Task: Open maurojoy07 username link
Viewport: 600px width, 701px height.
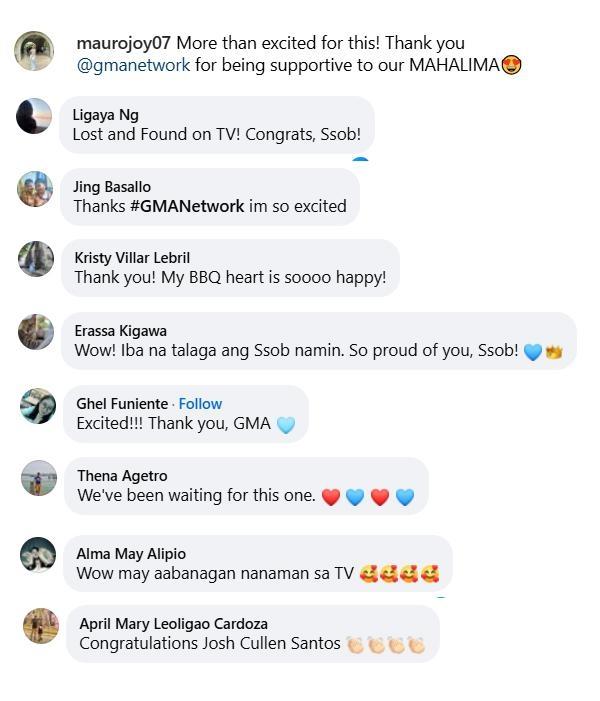Action: pos(123,44)
